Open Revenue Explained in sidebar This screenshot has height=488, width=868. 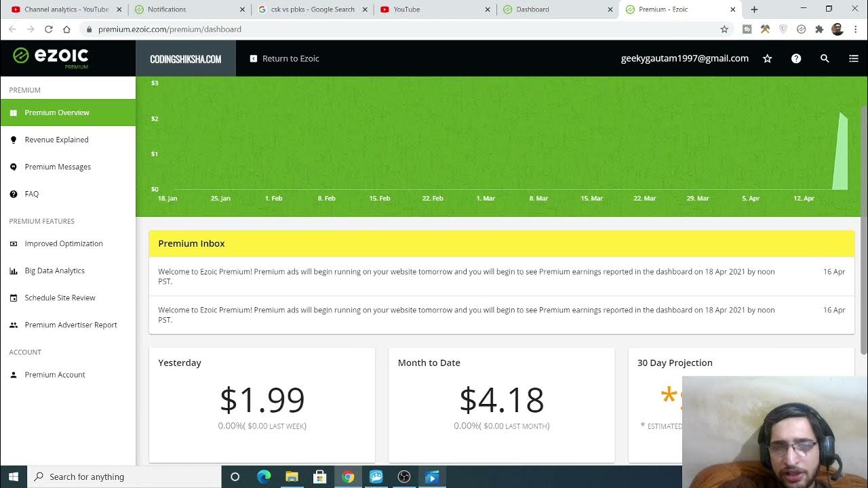coord(56,140)
